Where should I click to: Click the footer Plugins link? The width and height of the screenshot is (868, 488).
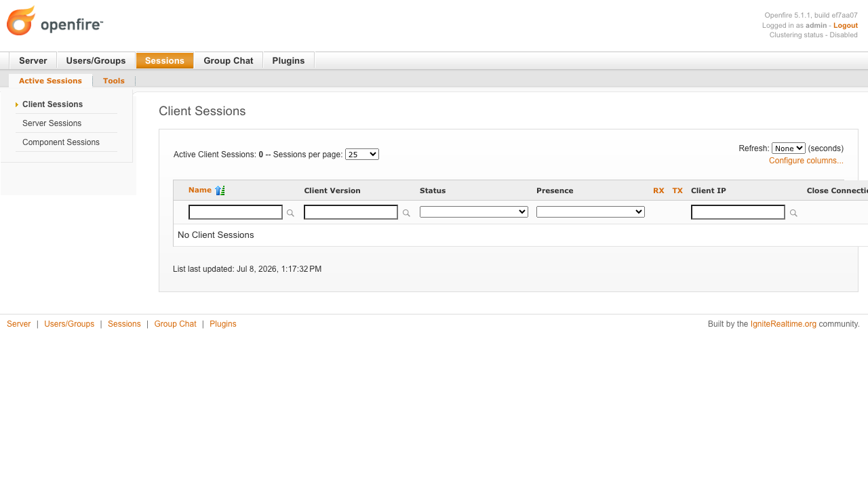223,324
